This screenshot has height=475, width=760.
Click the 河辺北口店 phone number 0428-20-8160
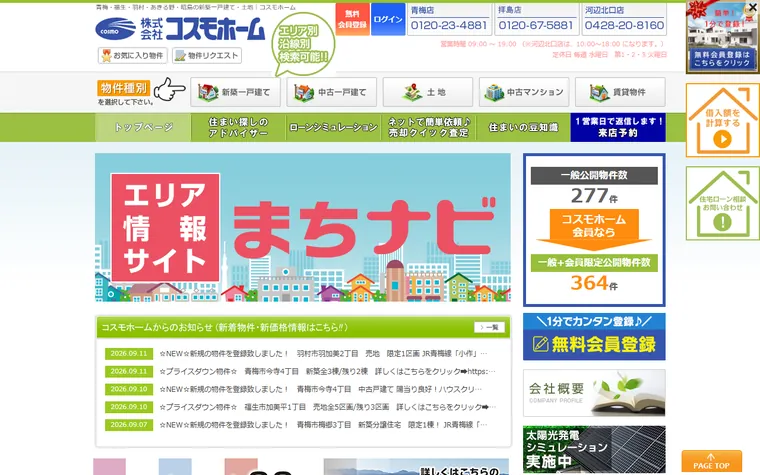click(x=624, y=25)
